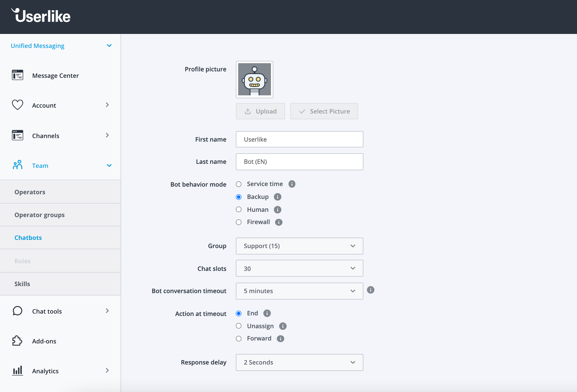Click the info icon beside Bot conversation timeout

pyautogui.click(x=370, y=290)
